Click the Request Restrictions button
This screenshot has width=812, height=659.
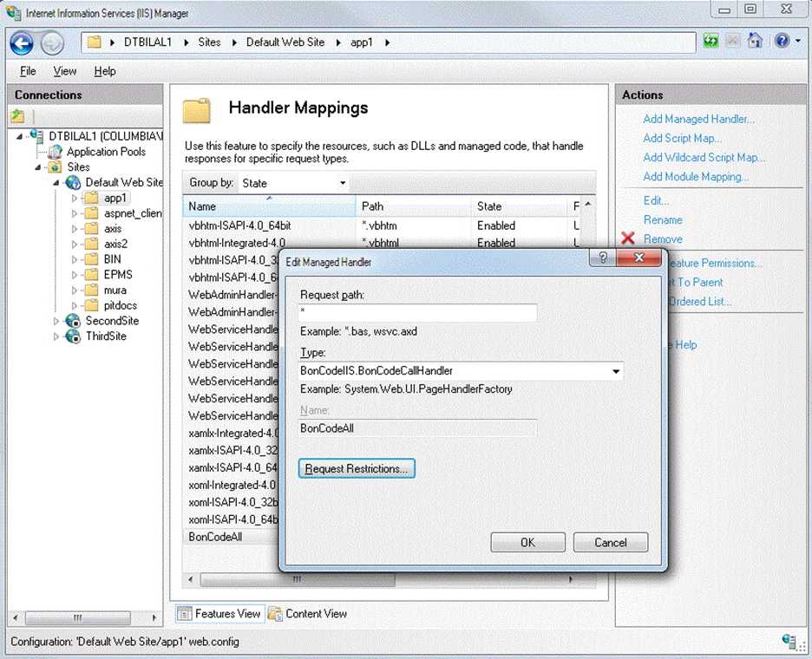click(x=357, y=469)
